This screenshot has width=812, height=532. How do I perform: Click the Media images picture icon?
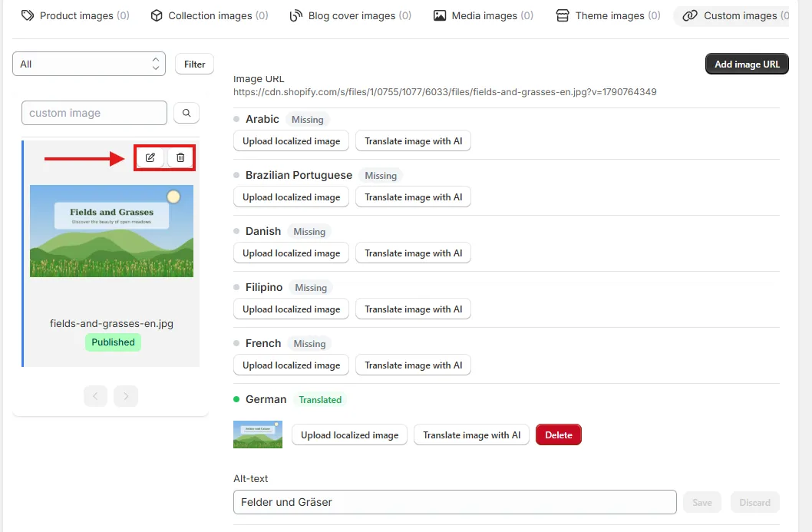point(440,15)
